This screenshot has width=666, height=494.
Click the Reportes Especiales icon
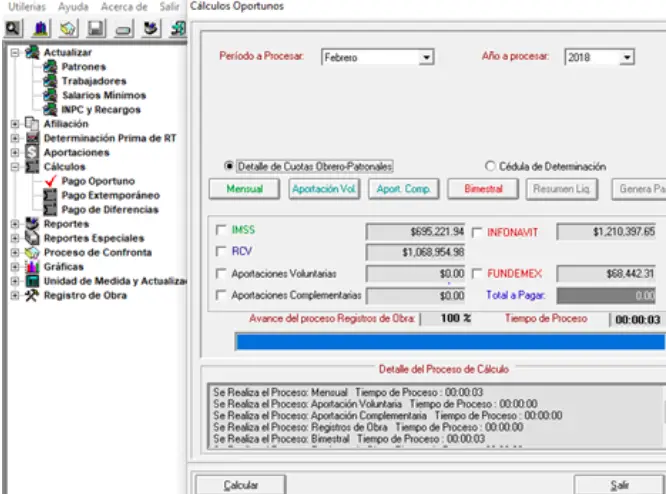point(32,238)
